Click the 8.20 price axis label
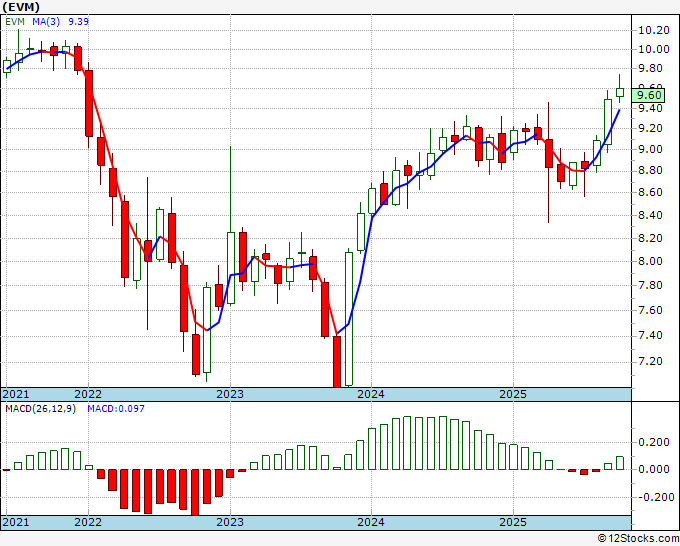 click(x=651, y=238)
